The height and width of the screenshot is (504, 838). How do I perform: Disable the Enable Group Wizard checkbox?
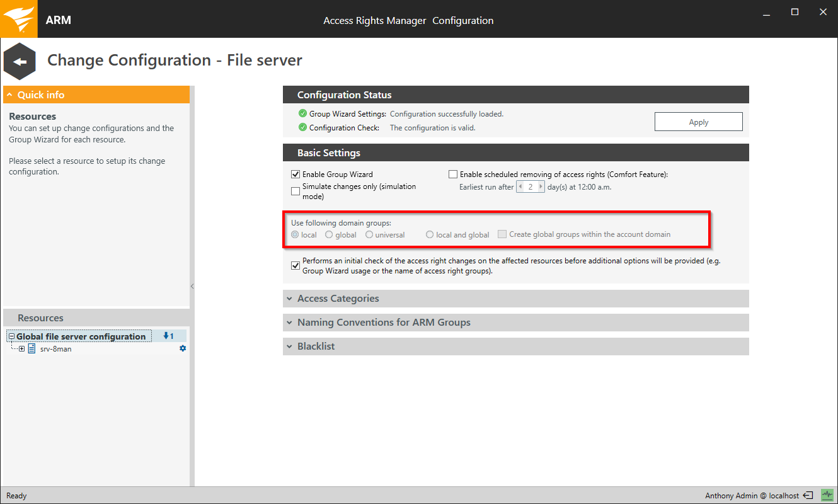296,175
